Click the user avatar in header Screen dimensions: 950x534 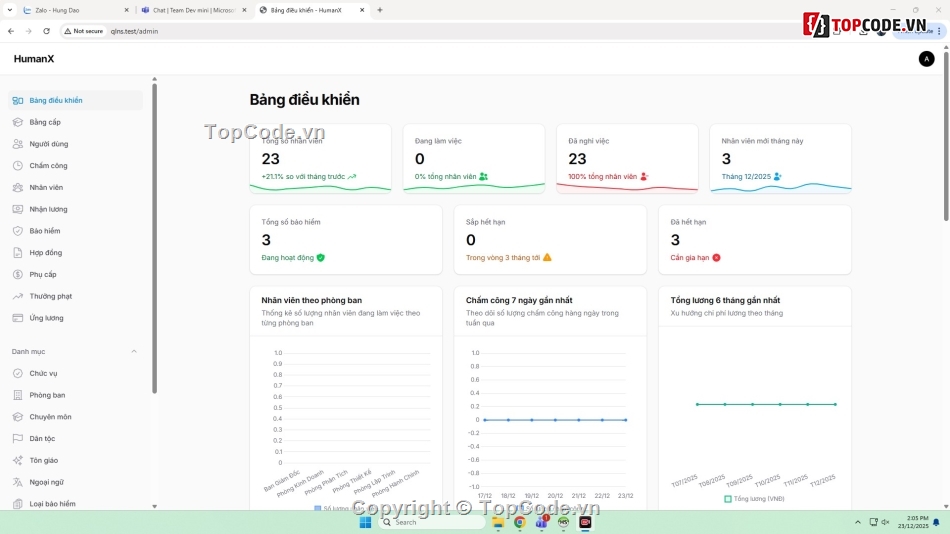(926, 59)
